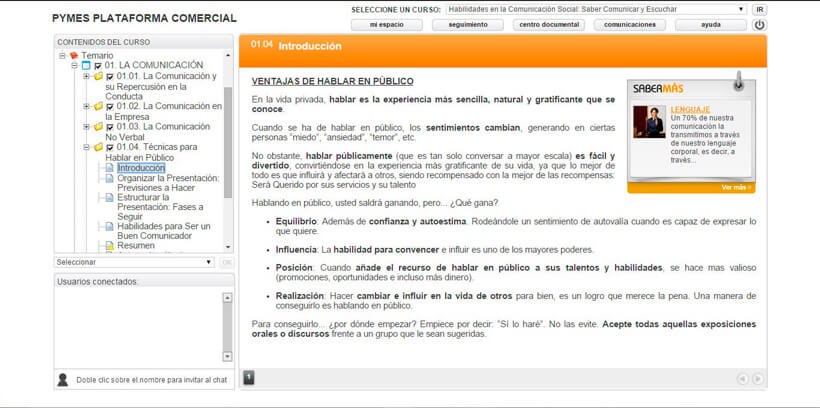Open the Resumen lesson in the tree
This screenshot has height=408, width=820.
(x=136, y=245)
